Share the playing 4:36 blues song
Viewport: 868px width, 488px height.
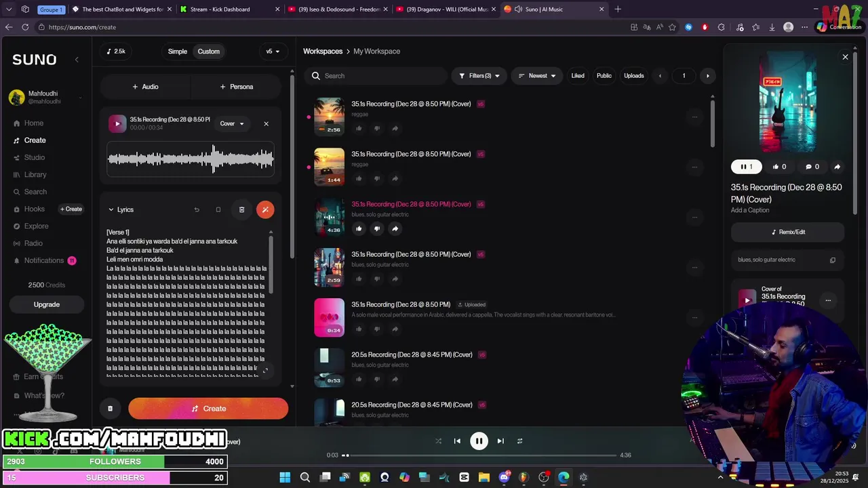[395, 228]
